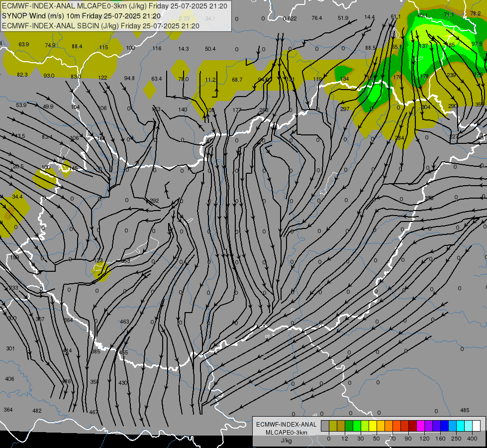The image size is (487, 448).
Task: Click map value 467
Action: click(93, 412)
